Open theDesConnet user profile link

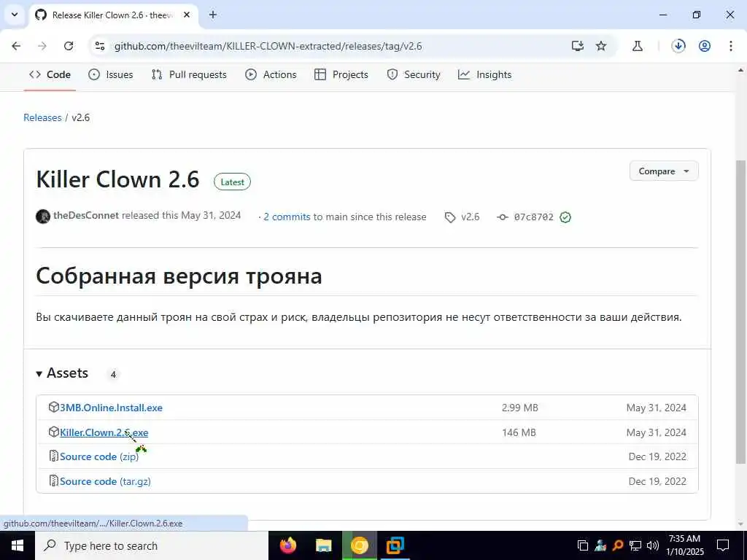pyautogui.click(x=86, y=215)
